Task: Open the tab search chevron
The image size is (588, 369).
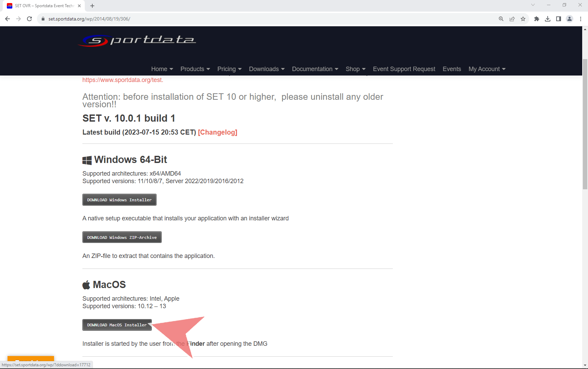Action: [533, 5]
